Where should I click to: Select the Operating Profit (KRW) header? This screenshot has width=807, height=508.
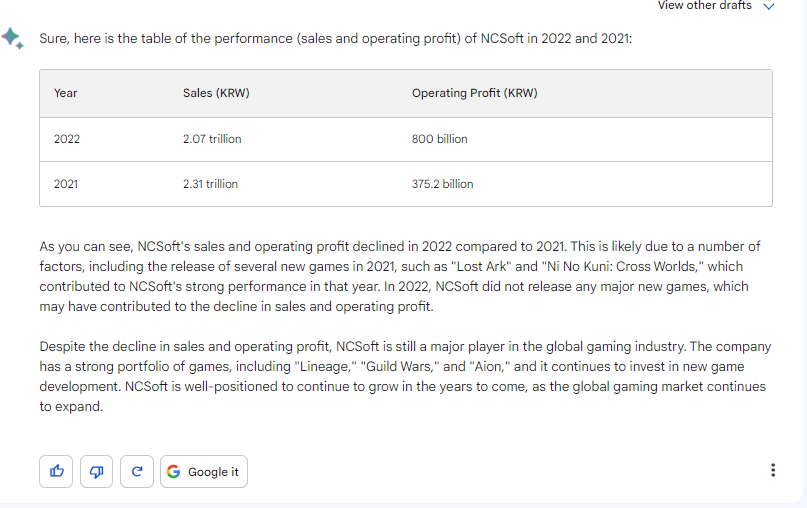click(475, 93)
